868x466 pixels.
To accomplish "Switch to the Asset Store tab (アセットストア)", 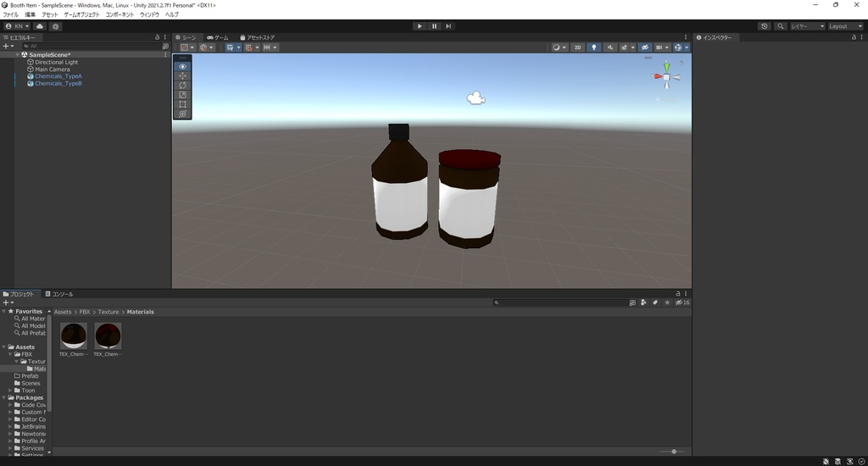I will 258,37.
